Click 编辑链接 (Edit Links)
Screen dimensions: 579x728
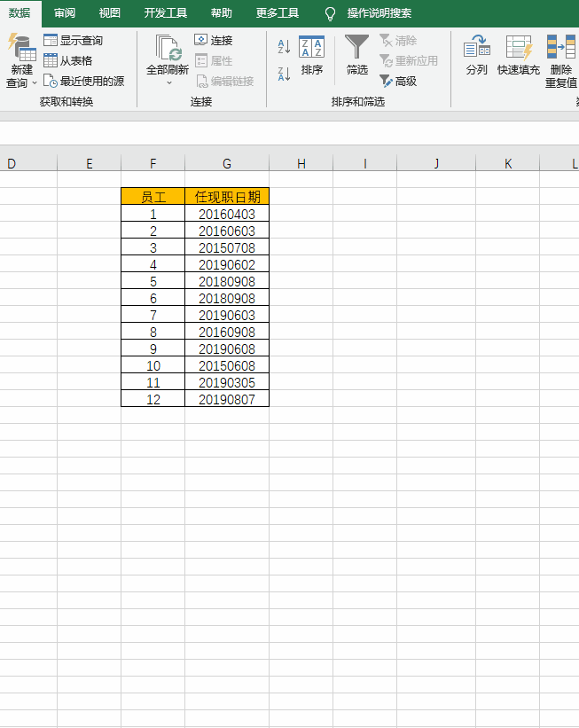[x=224, y=82]
